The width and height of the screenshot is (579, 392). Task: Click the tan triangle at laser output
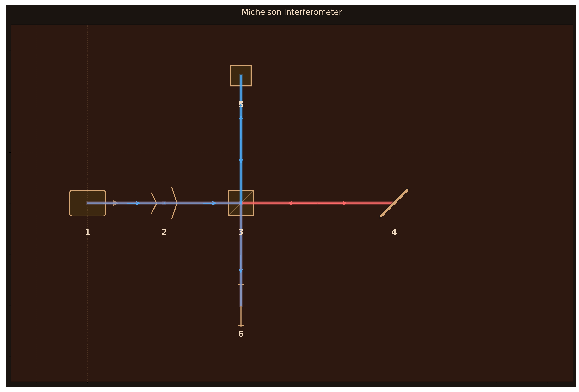click(116, 203)
